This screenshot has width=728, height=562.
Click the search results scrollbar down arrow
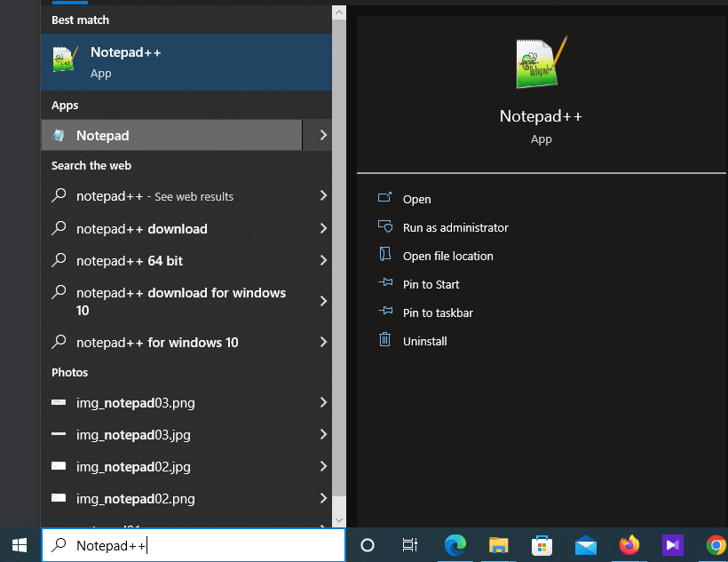click(x=338, y=519)
